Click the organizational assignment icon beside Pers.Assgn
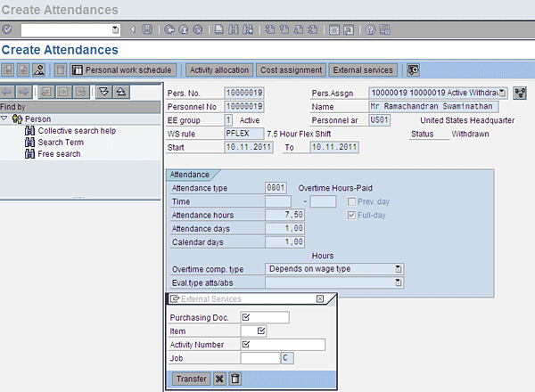Viewport: 535px width, 392px height. tap(520, 93)
